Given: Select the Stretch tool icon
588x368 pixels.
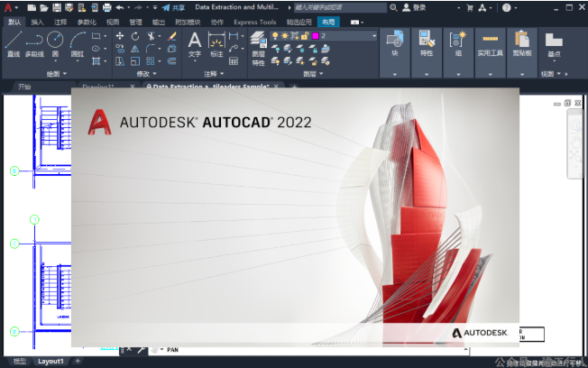Looking at the screenshot, I should pyautogui.click(x=120, y=60).
